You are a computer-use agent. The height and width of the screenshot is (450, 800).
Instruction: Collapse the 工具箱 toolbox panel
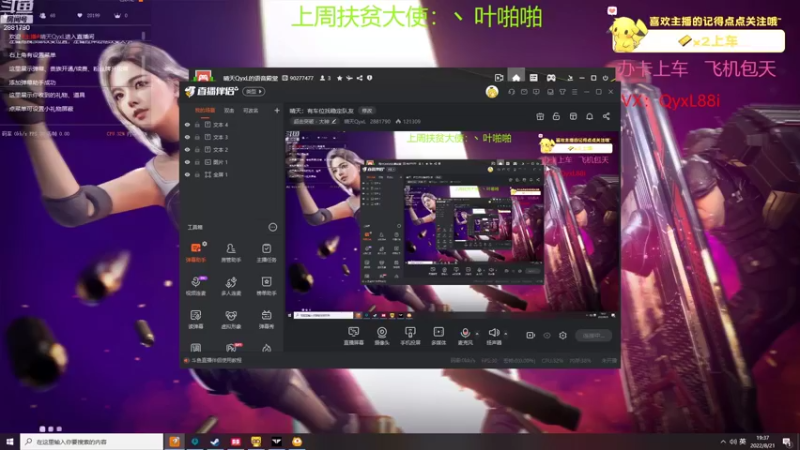pos(273,227)
